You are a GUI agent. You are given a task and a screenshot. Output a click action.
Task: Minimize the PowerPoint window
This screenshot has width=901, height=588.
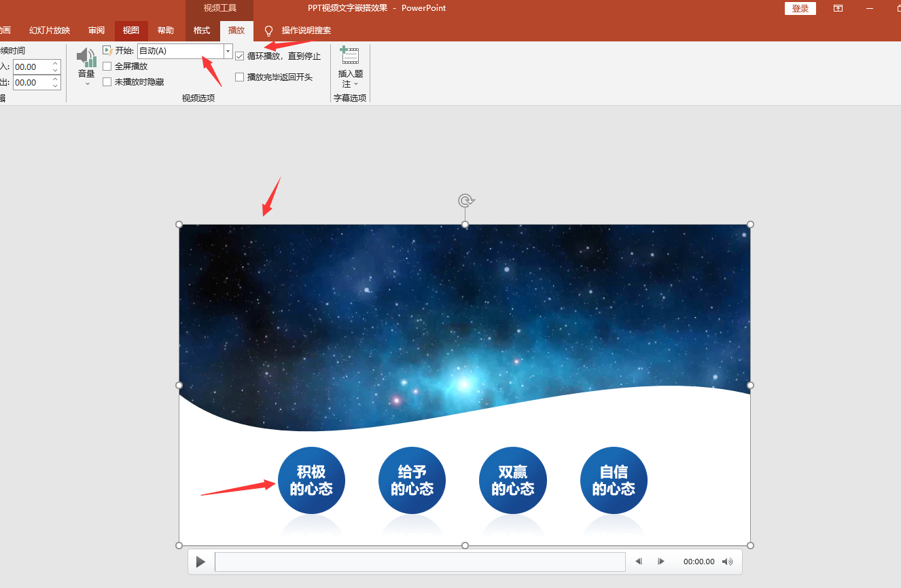pos(870,8)
